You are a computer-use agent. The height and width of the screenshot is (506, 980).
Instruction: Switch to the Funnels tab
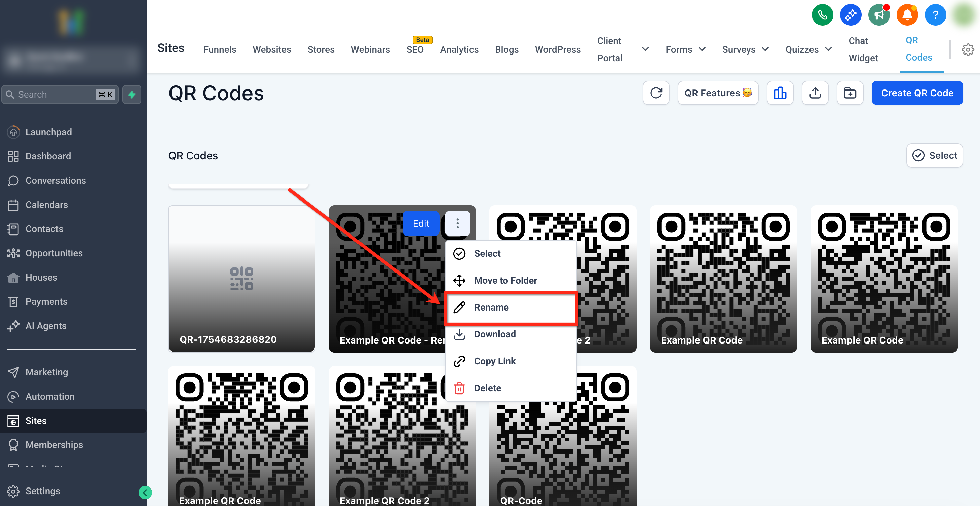220,49
